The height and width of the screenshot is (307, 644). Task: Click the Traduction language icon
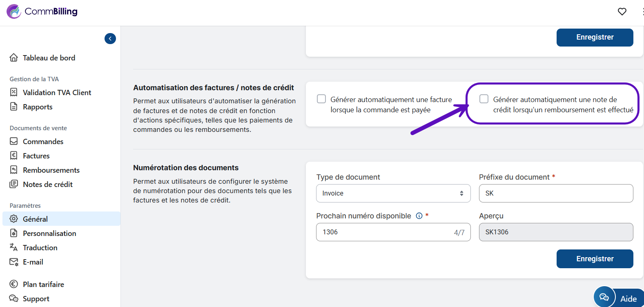point(14,247)
